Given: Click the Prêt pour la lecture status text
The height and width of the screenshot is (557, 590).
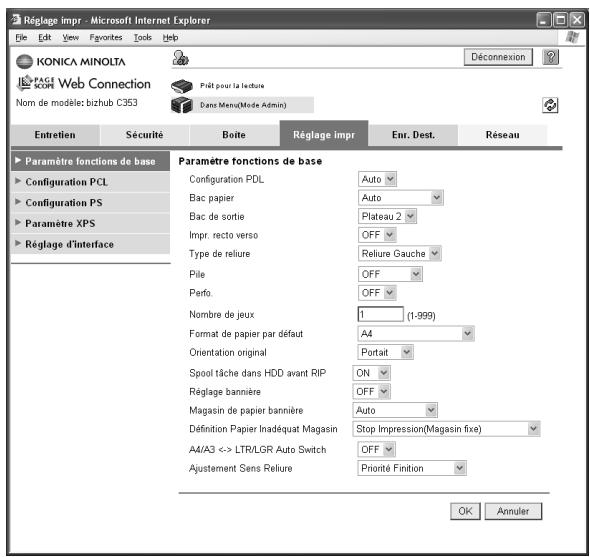Looking at the screenshot, I should click(x=232, y=86).
